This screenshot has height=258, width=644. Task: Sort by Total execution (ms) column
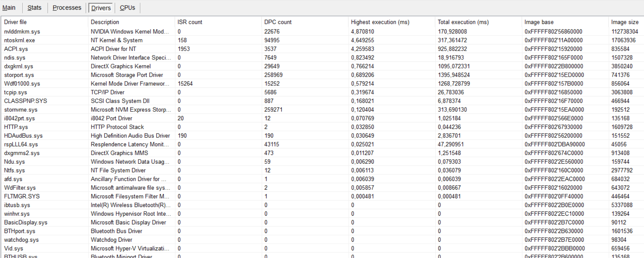point(463,22)
